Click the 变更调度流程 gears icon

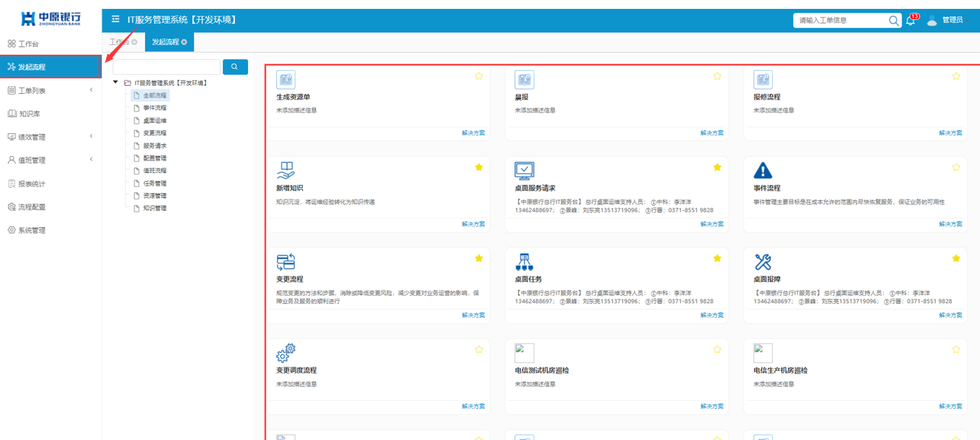pyautogui.click(x=286, y=353)
